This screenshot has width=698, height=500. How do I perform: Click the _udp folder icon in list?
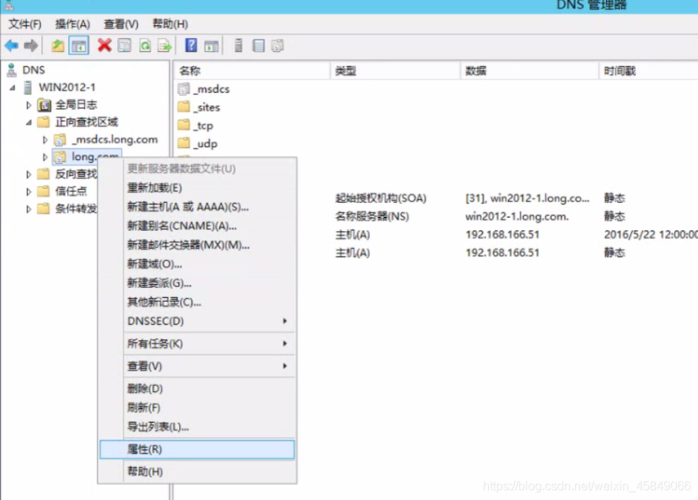pyautogui.click(x=184, y=143)
